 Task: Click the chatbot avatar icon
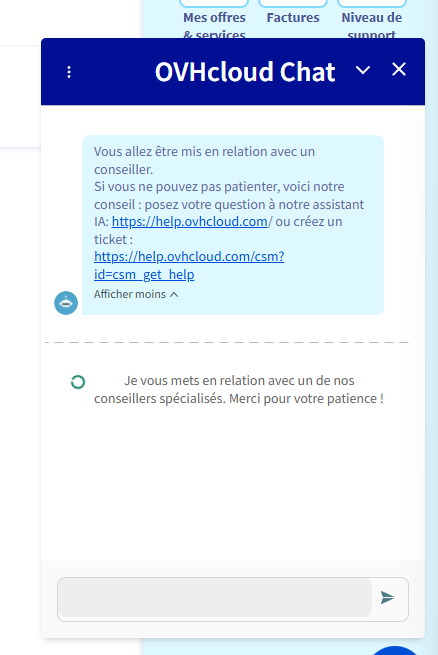66,303
